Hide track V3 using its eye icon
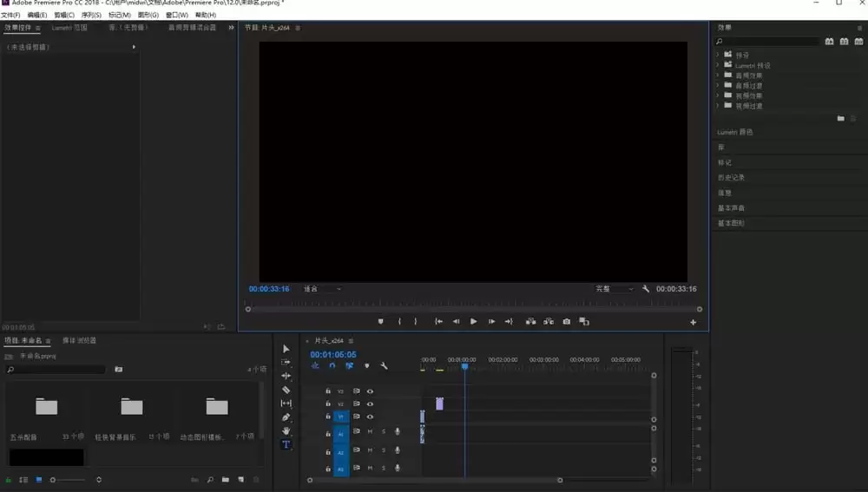Viewport: 868px width, 492px height. (370, 391)
